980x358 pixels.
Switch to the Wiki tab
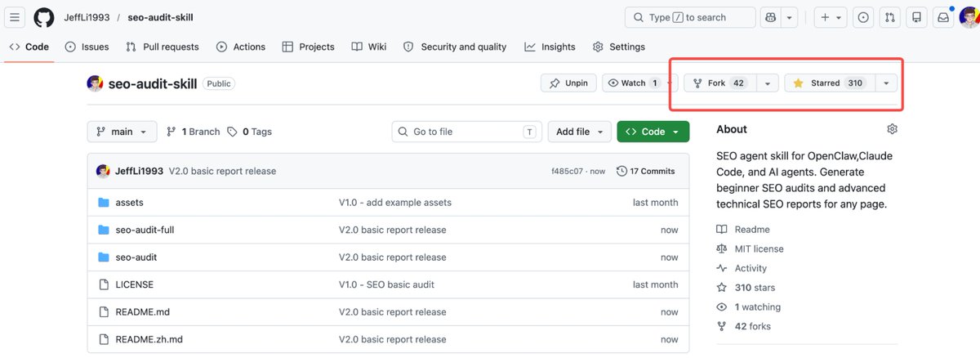pos(369,47)
